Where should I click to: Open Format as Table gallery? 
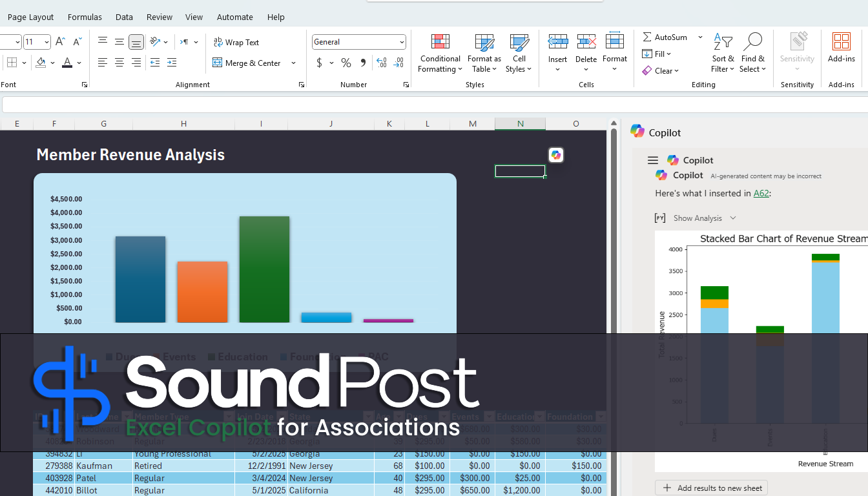pyautogui.click(x=484, y=54)
